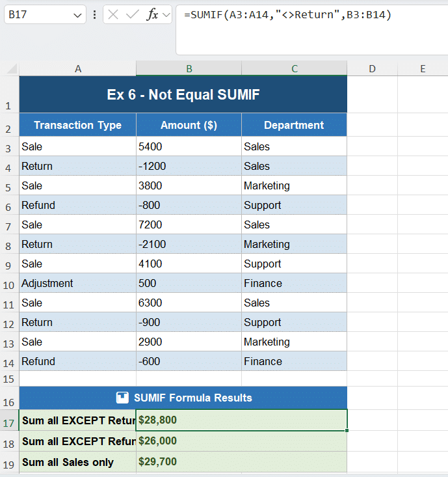Click the 'Sum all EXCEPT Refur' label cell
Image resolution: width=448 pixels, height=477 pixels.
click(78, 441)
